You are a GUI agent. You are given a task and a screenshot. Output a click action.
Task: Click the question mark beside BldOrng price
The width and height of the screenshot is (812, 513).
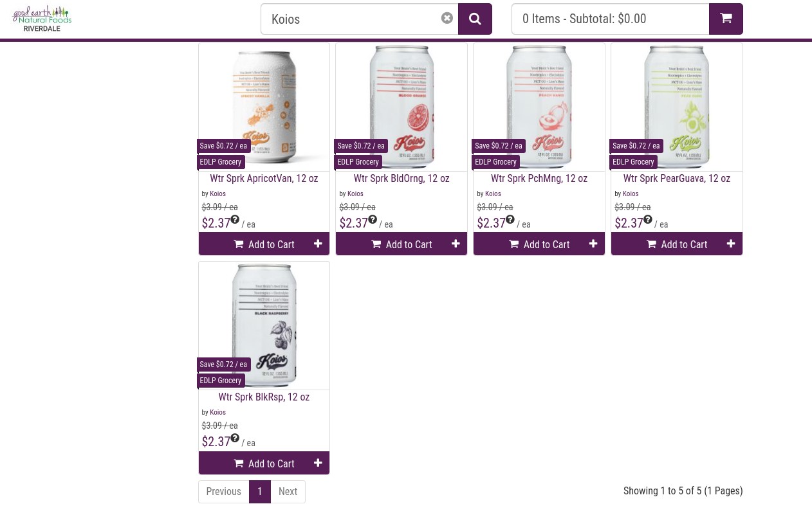click(373, 219)
